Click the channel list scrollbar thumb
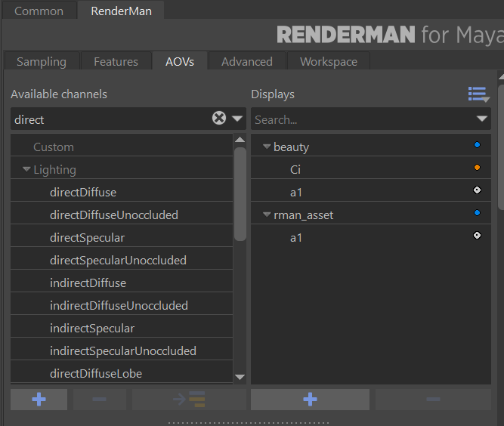 (240, 193)
